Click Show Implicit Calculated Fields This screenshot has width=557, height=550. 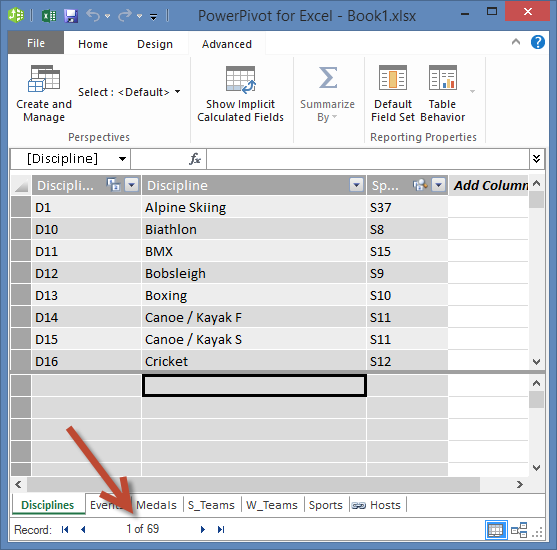(240, 94)
